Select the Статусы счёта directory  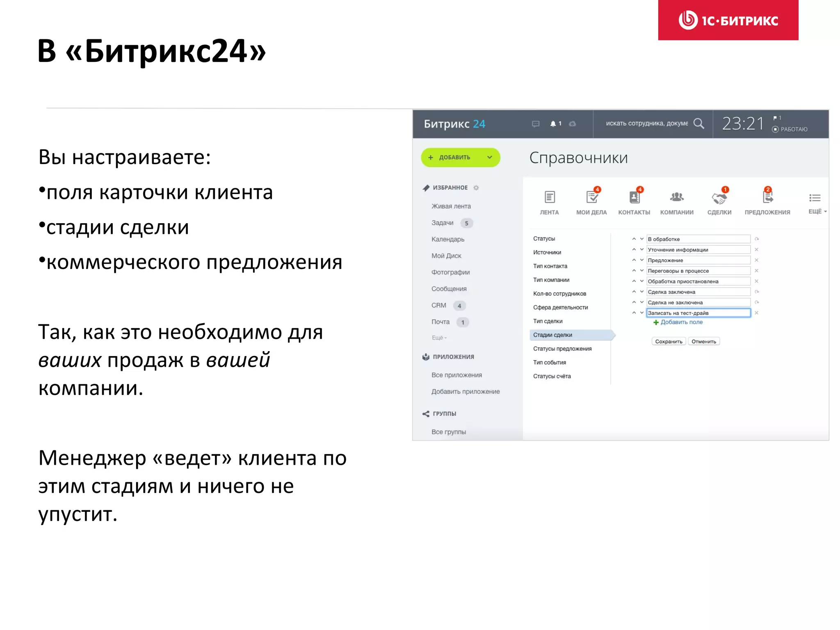552,377
